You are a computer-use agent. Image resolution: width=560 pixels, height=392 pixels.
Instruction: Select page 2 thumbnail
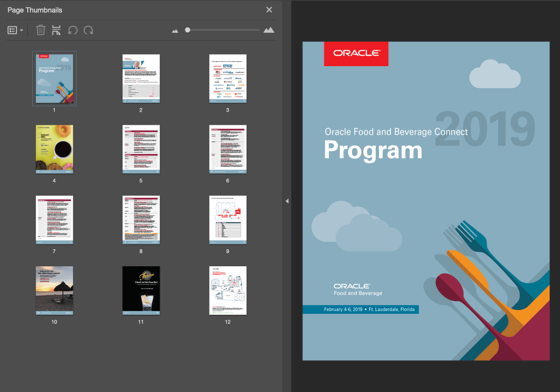141,78
